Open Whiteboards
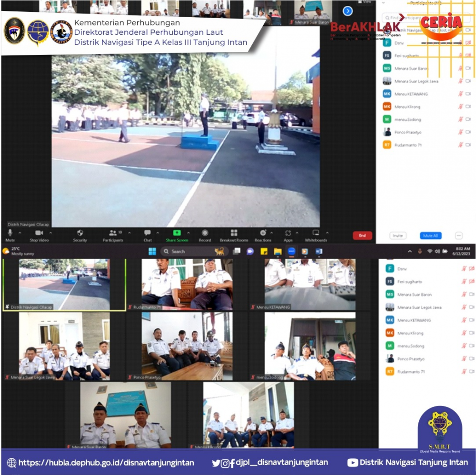Viewport: 476px width, 475px height. [316, 235]
